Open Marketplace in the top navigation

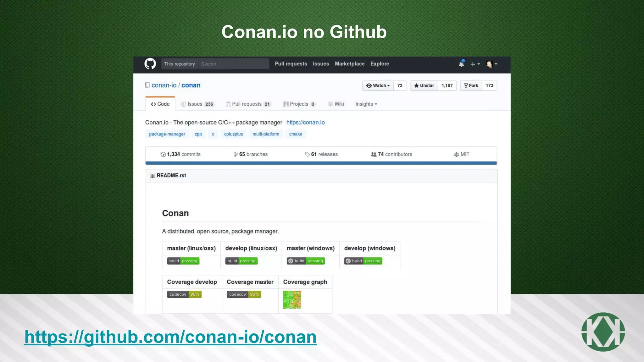(x=350, y=64)
